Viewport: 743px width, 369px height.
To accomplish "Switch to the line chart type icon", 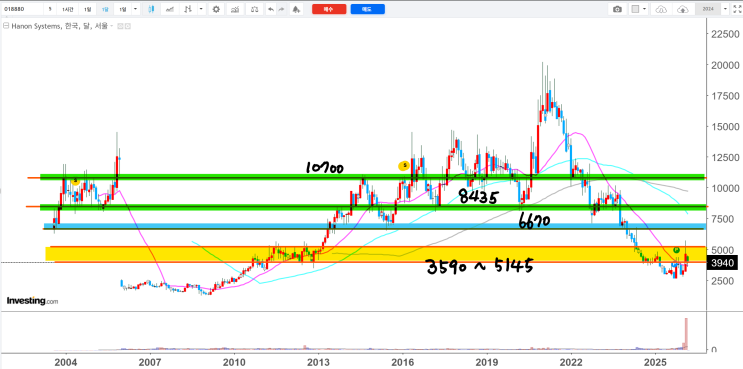I will 170,9.
